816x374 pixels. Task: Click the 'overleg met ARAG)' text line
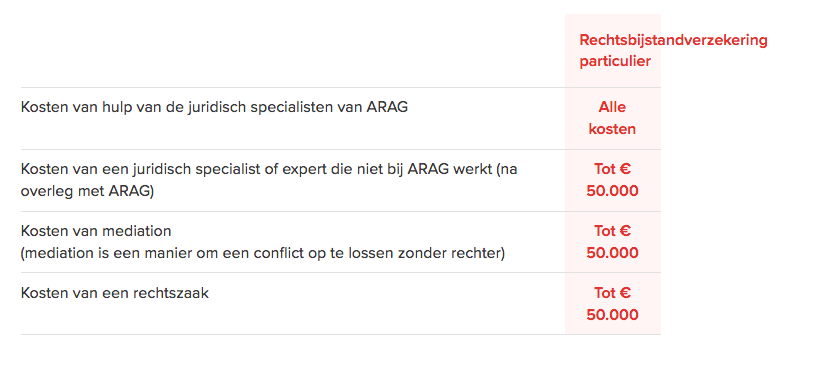pos(87,191)
